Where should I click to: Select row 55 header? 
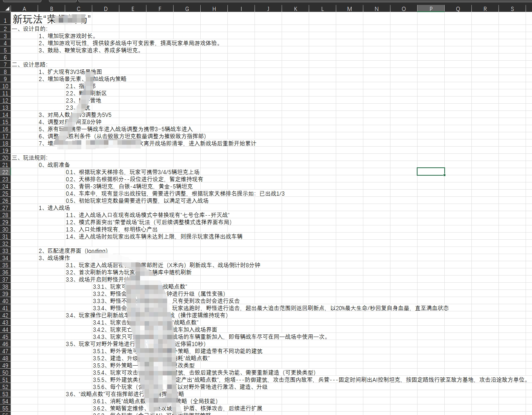point(5,408)
